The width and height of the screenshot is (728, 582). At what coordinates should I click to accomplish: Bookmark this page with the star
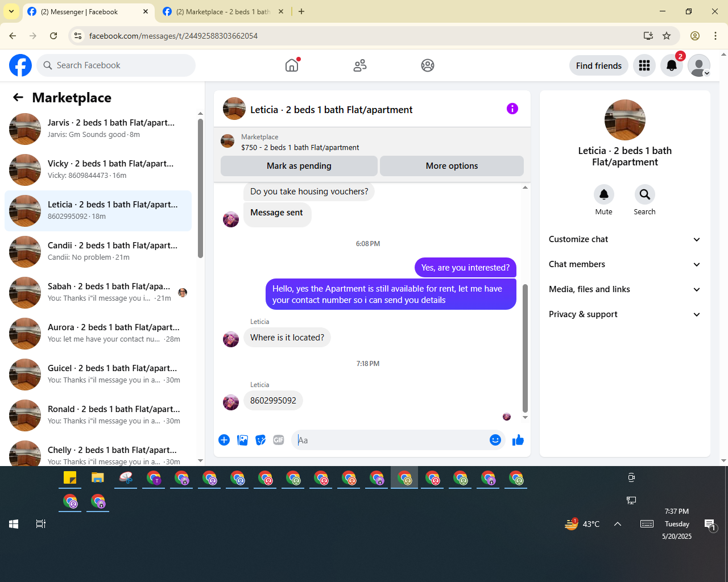(x=667, y=36)
